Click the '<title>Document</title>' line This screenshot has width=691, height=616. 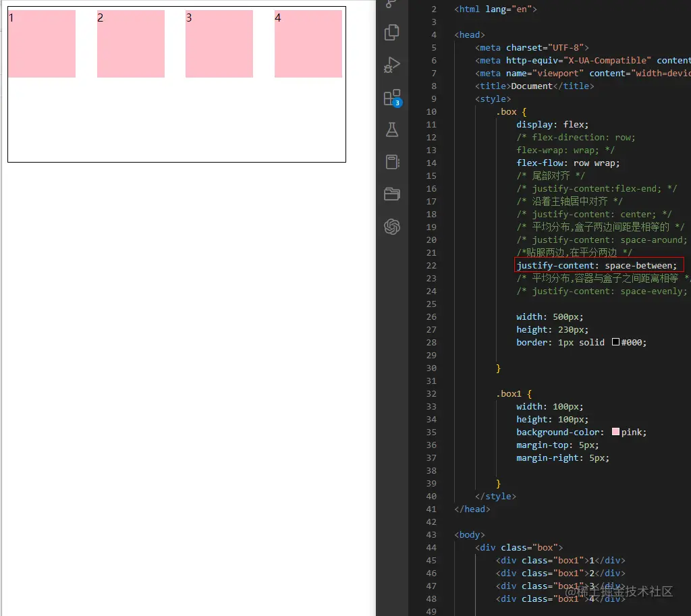click(534, 86)
